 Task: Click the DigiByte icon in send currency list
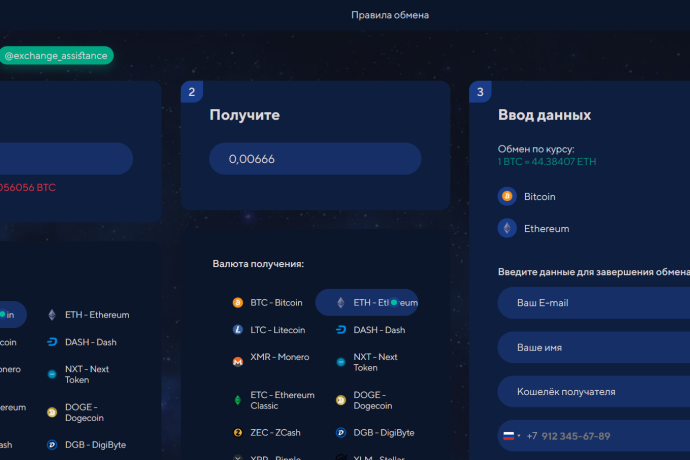click(52, 445)
